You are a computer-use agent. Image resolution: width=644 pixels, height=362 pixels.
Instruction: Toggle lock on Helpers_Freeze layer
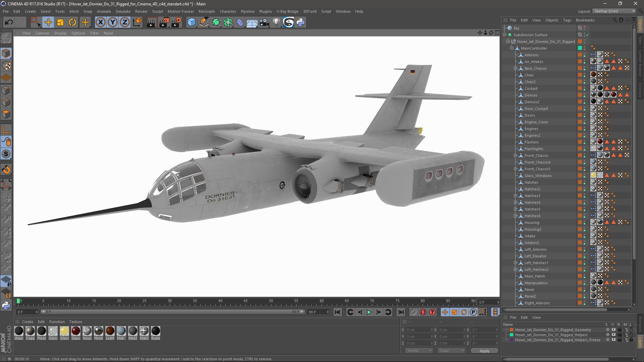(x=631, y=340)
